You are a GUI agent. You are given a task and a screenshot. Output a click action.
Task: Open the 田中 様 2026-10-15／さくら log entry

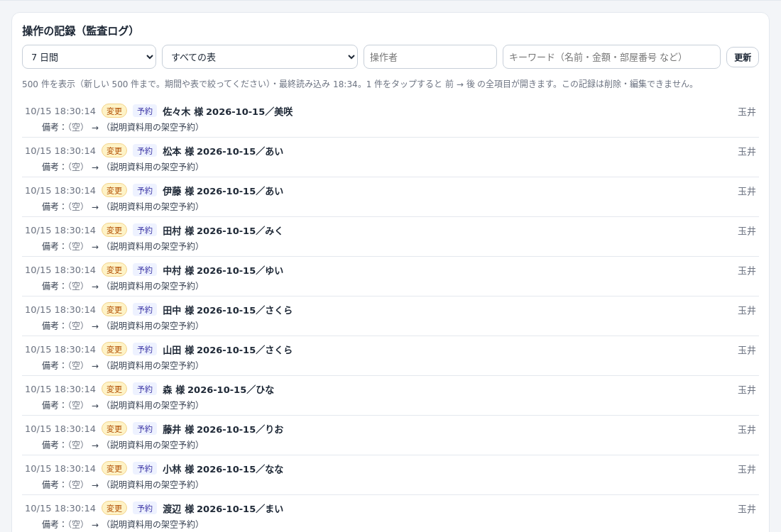390,318
